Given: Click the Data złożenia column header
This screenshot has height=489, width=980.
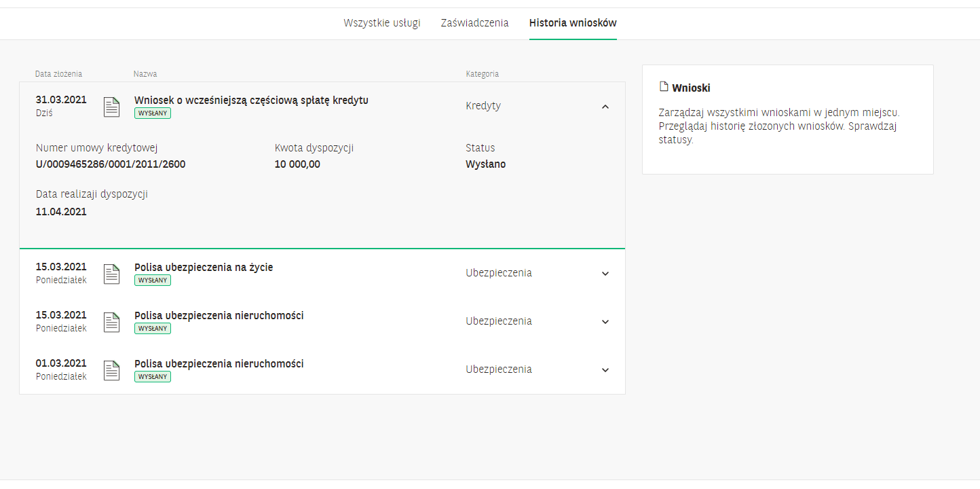Looking at the screenshot, I should pos(58,74).
